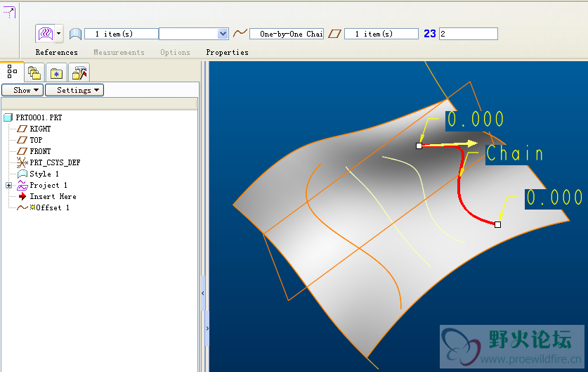This screenshot has height=372, width=588.
Task: Select PRT_CSYS_DEF coordinate system
Action: 55,162
